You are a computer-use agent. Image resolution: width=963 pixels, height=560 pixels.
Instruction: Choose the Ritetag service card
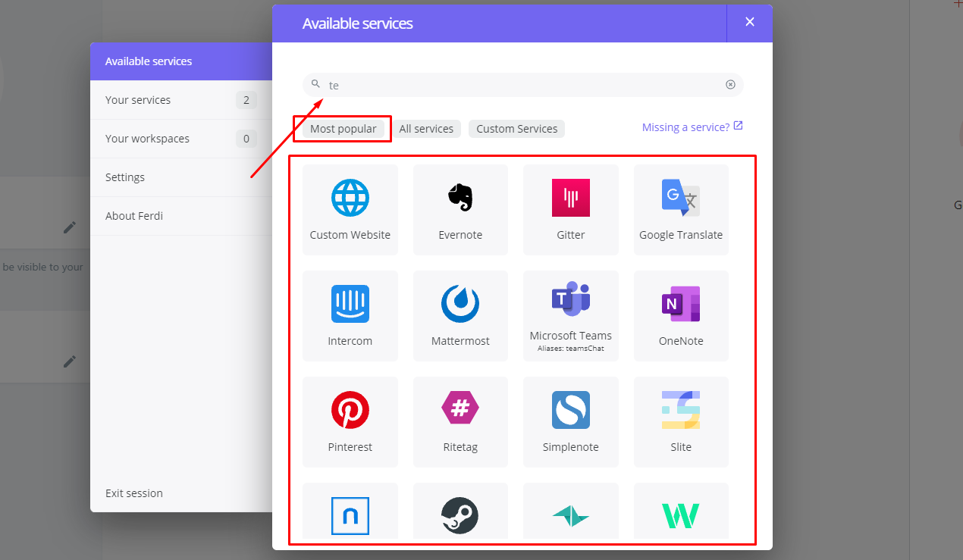coord(460,422)
